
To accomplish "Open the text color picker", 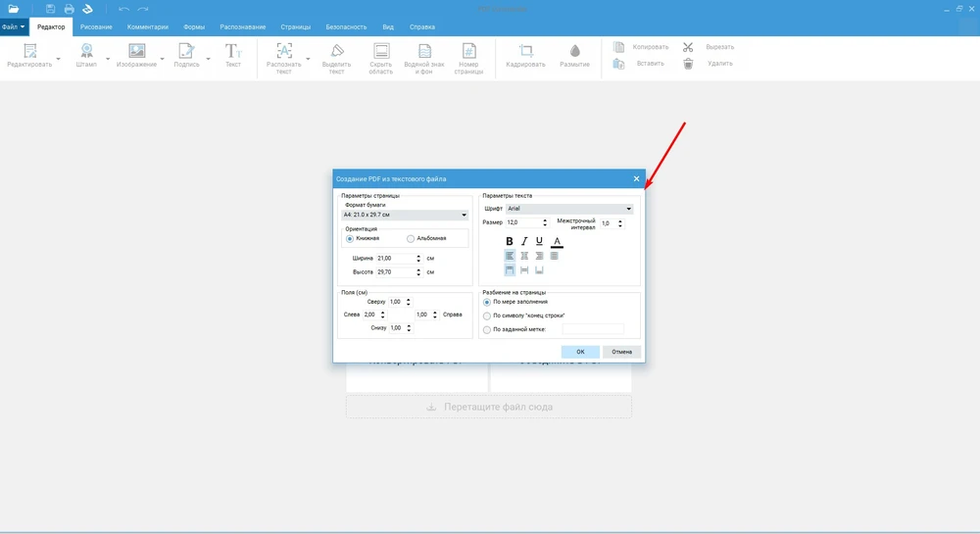I will click(557, 241).
